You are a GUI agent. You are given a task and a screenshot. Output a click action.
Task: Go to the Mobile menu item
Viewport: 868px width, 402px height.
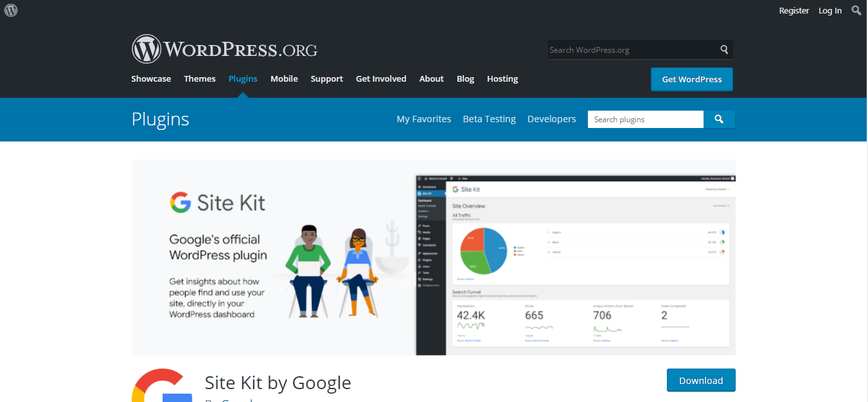[x=284, y=78]
